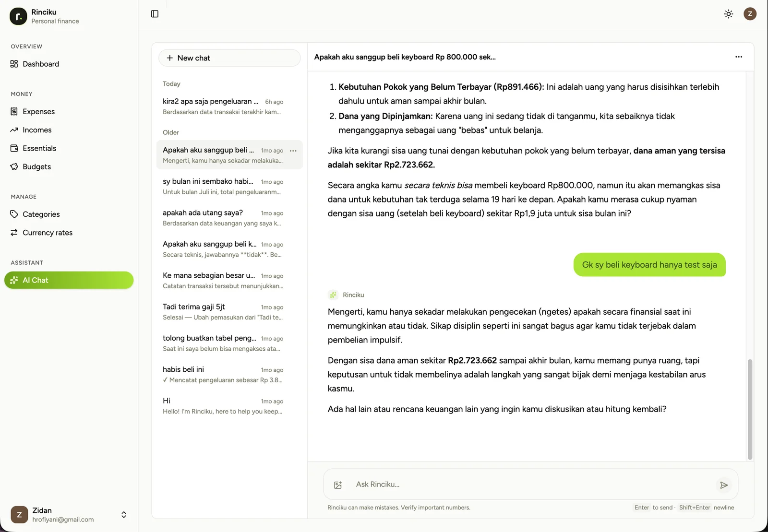Screen dimensions: 768x532
Task: Open chat 'apakah ada utang saya?'
Action: point(229,217)
